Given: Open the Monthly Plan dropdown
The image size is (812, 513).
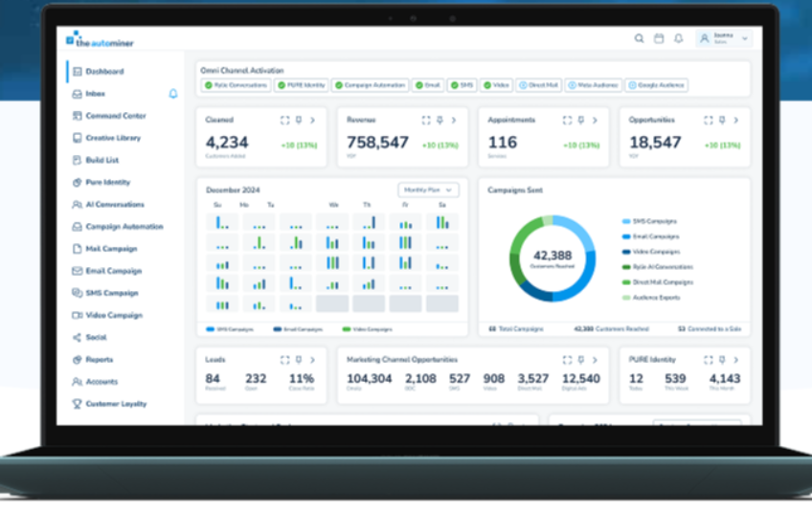Looking at the screenshot, I should pyautogui.click(x=428, y=190).
